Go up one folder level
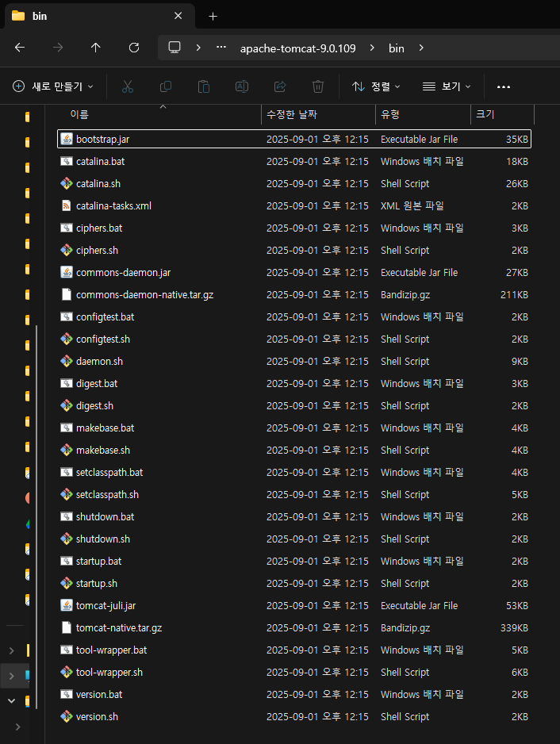 tap(96, 48)
